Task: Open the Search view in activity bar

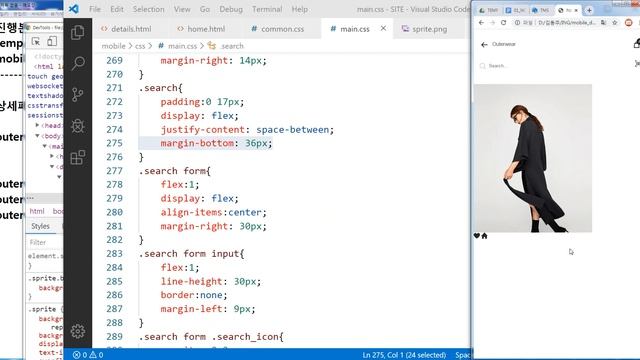Action: click(x=78, y=63)
